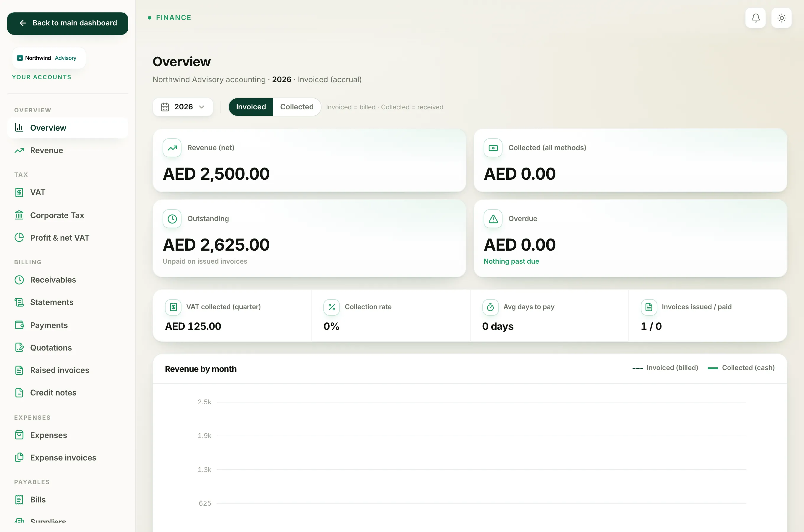This screenshot has height=532, width=804.
Task: Open the notifications bell icon
Action: tap(755, 18)
